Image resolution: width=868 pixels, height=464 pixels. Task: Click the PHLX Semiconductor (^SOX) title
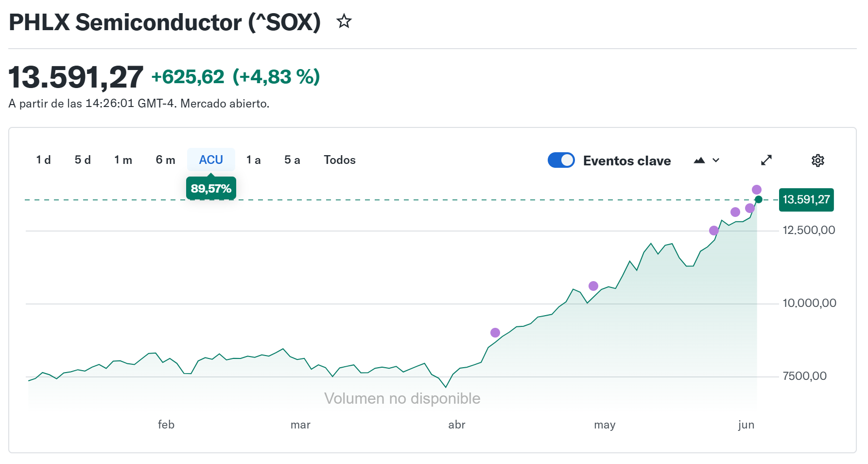point(165,22)
